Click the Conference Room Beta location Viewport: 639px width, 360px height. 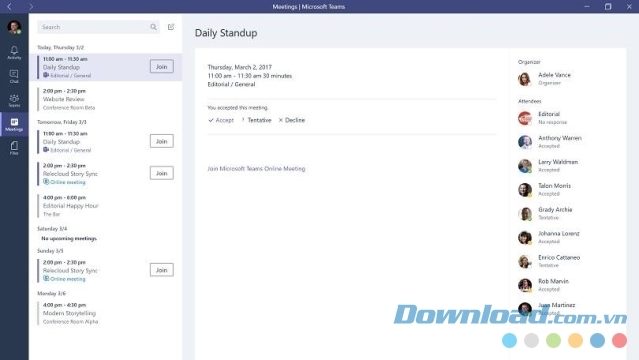tap(69, 108)
